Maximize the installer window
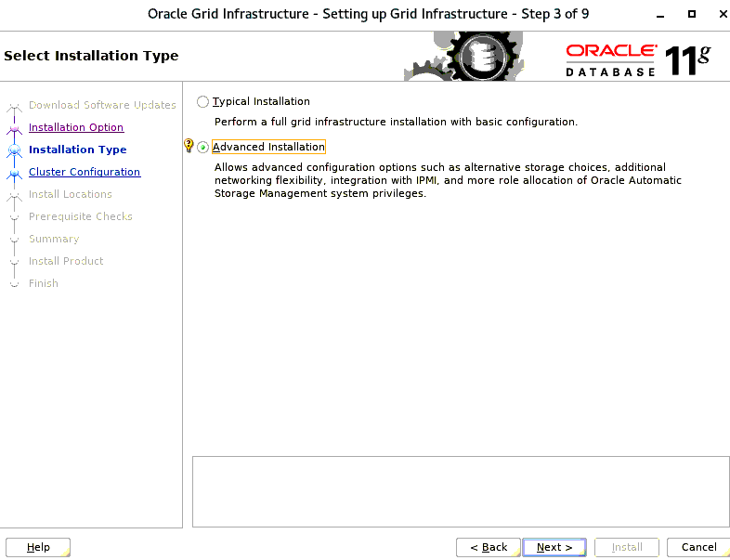 pos(691,14)
